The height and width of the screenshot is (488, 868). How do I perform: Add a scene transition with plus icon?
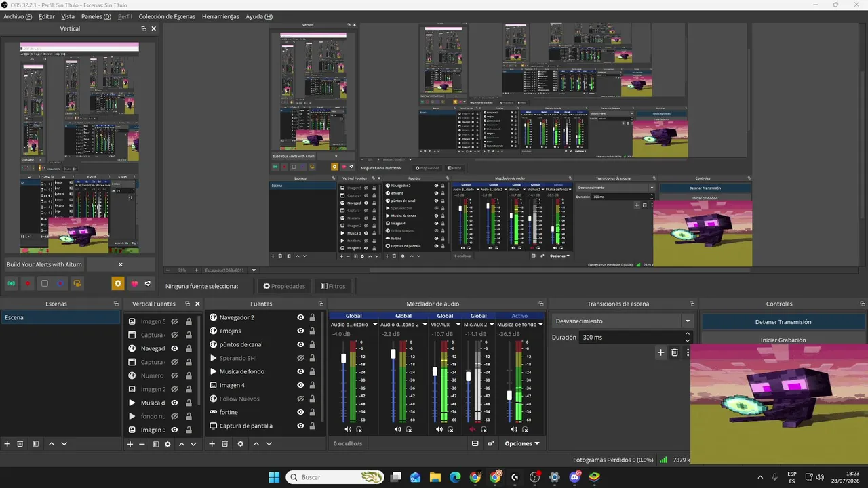(661, 352)
